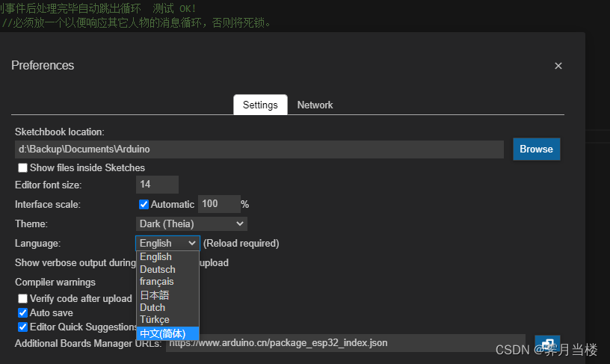Select Türkçe in the language list
This screenshot has height=364, width=610.
pyautogui.click(x=167, y=320)
